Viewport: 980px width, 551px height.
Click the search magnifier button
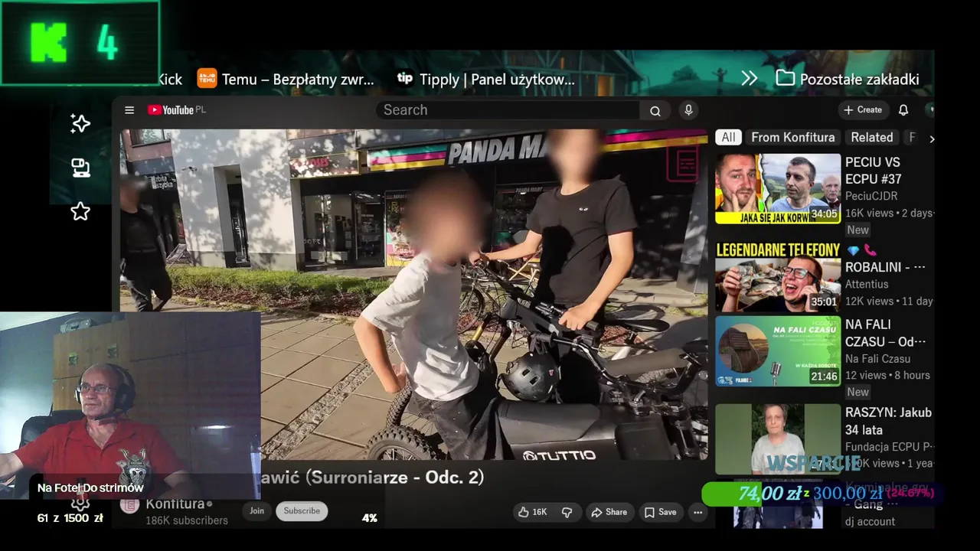tap(655, 111)
